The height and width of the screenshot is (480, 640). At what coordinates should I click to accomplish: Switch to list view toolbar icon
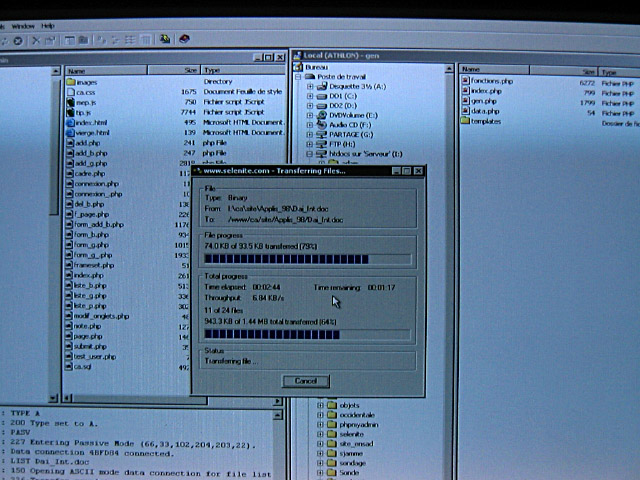click(x=130, y=40)
